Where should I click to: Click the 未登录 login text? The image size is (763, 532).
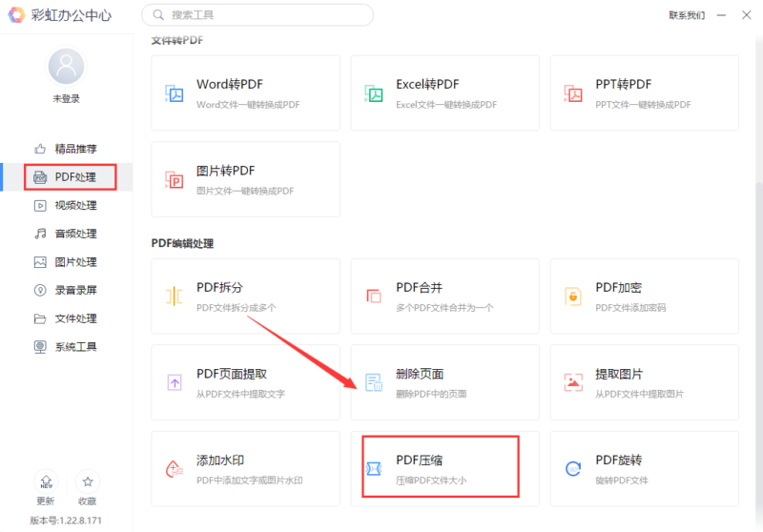pyautogui.click(x=66, y=99)
